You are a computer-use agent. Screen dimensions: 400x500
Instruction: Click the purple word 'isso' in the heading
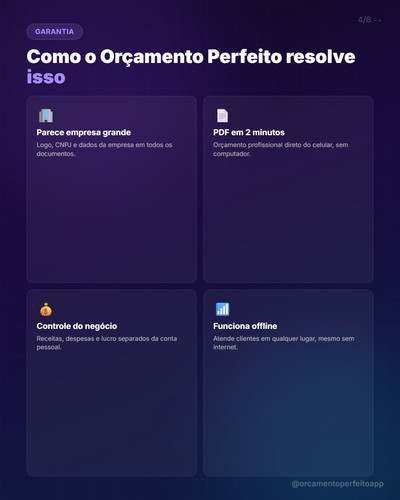tap(46, 77)
